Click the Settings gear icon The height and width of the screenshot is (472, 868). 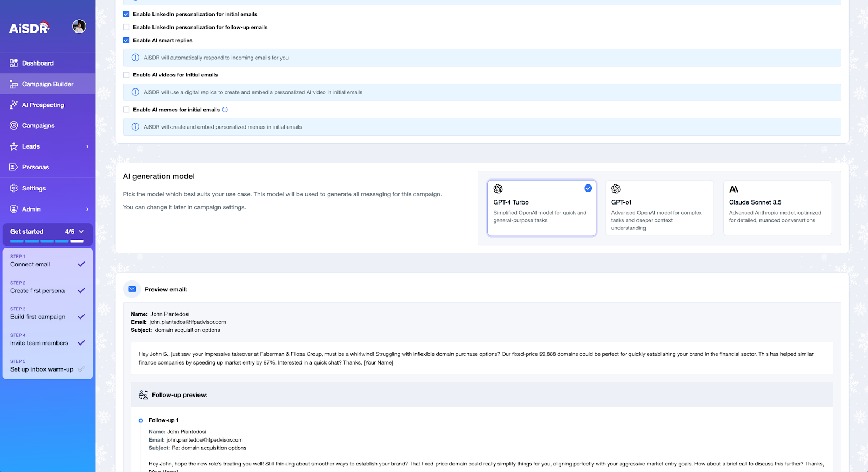click(x=14, y=188)
